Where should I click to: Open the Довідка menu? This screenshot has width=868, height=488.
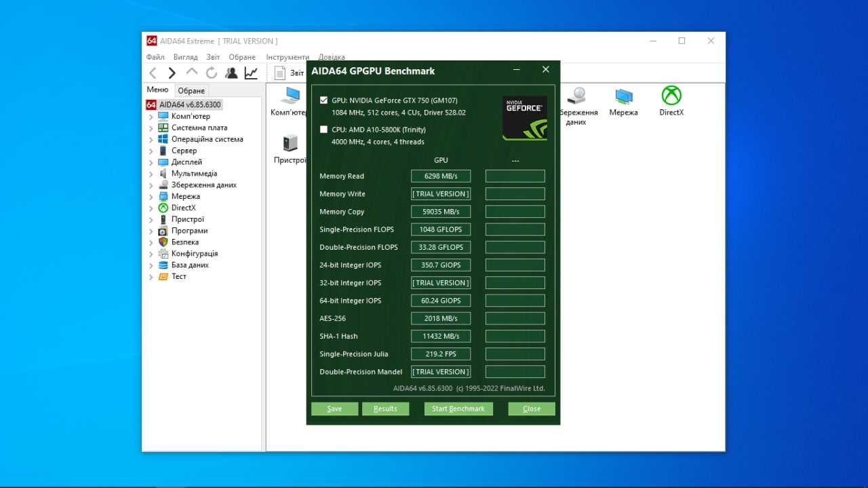point(332,57)
